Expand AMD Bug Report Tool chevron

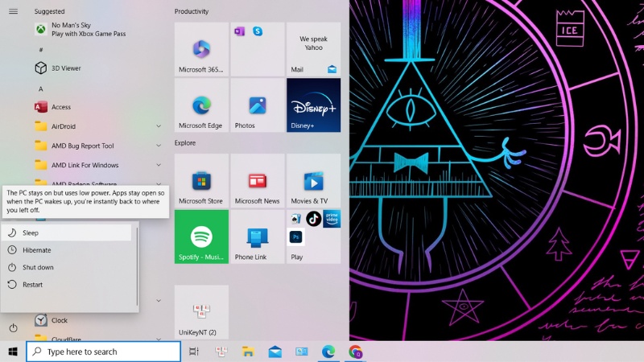[x=159, y=146]
